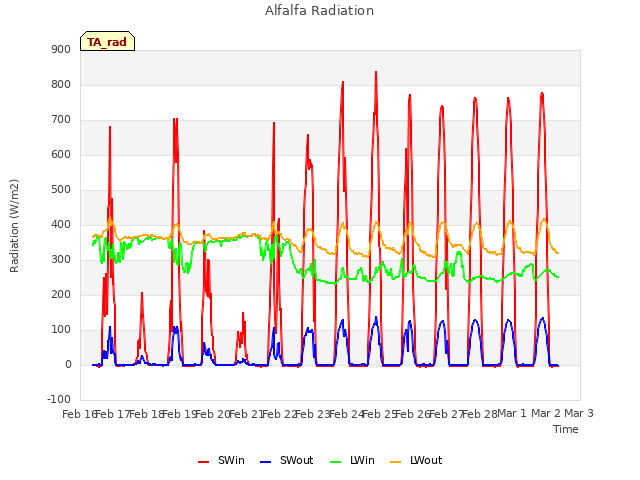Screen dimensions: 640x480
Task: Click the 400 y-axis tick label
Action: [x=61, y=224]
